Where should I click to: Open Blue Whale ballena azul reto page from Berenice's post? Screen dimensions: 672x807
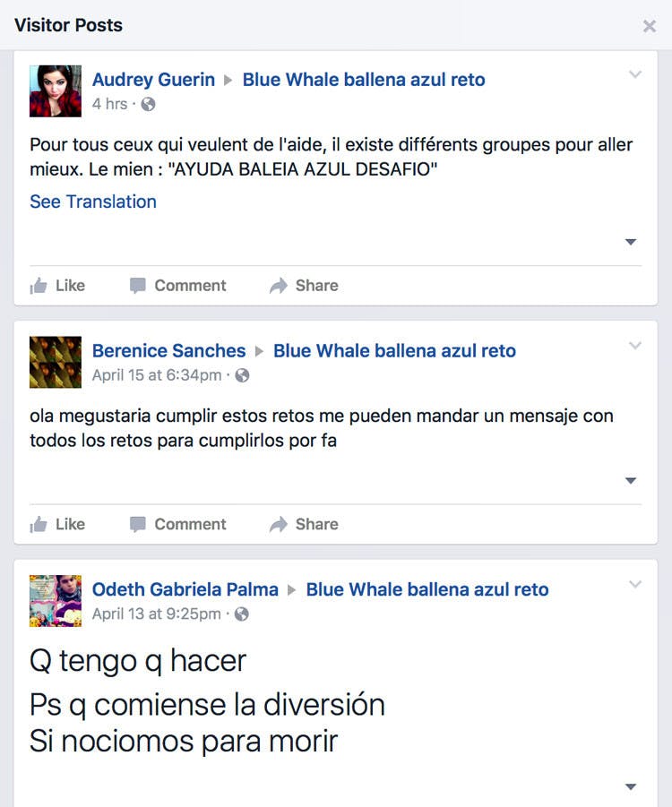394,350
